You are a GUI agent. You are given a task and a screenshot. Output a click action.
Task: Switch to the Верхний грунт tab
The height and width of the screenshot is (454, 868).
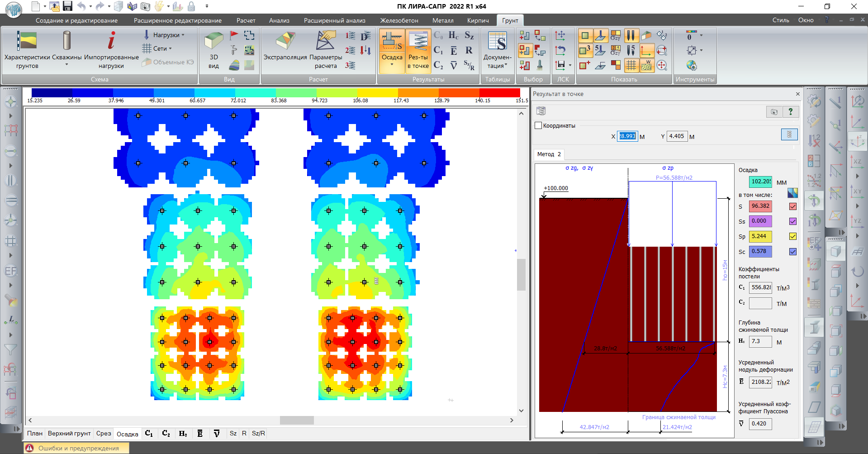[x=69, y=434]
